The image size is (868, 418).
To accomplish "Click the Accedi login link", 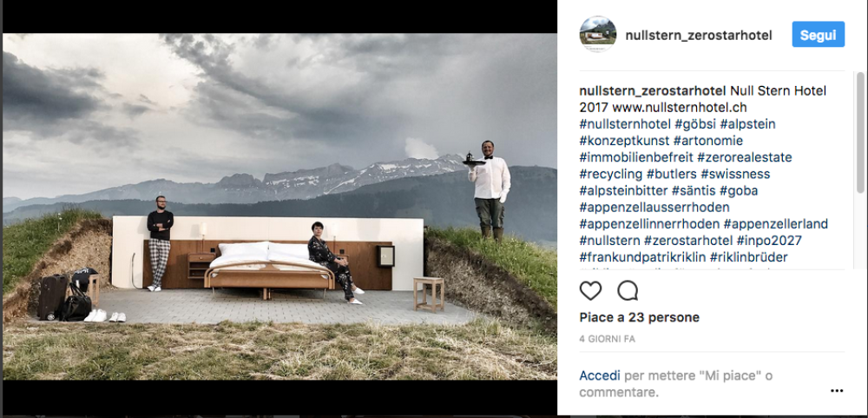I will (x=600, y=375).
